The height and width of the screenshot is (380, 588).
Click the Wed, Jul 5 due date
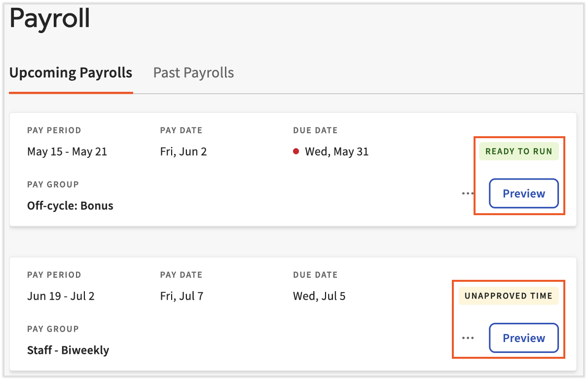[319, 296]
